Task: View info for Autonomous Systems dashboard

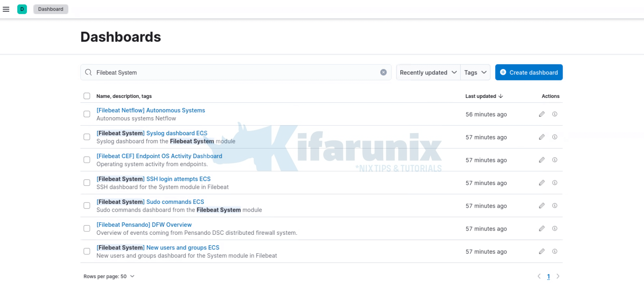Action: point(555,114)
